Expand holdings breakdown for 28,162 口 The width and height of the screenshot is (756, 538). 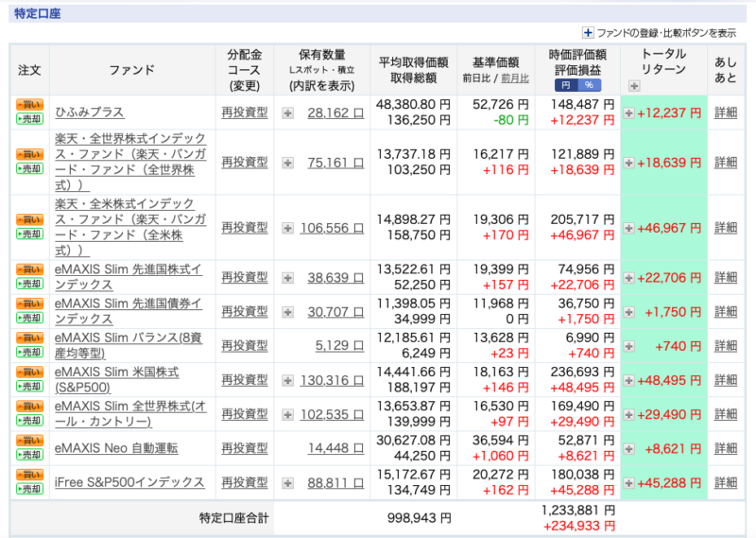click(x=288, y=113)
